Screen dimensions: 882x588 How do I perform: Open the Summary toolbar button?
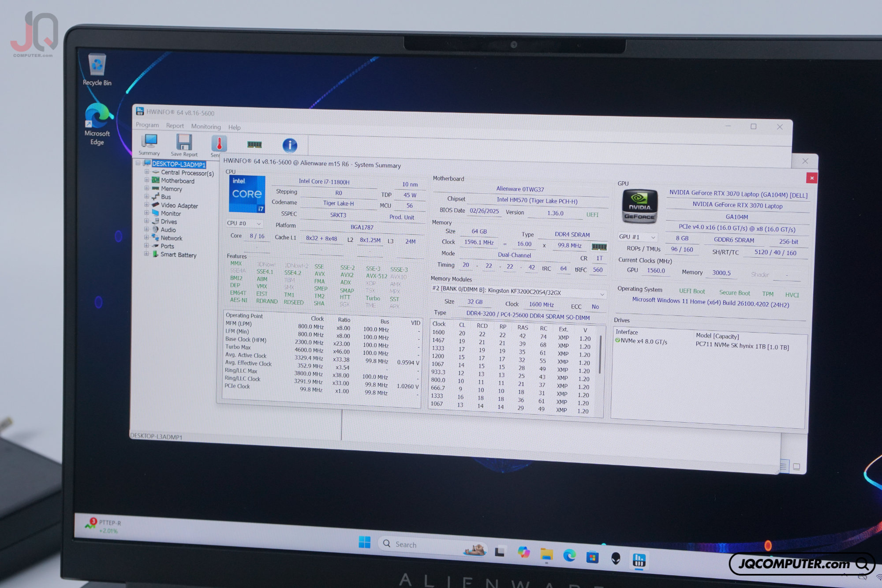point(149,145)
